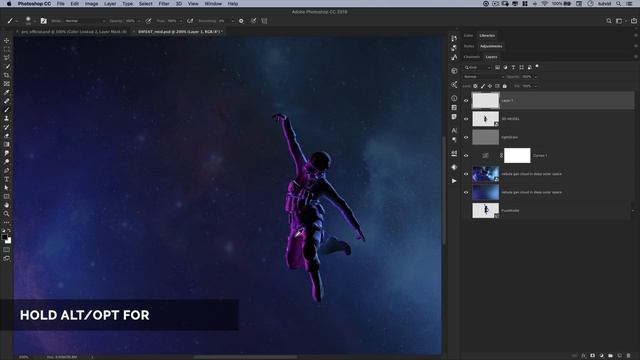
Task: Select the Clone Stamp tool
Action: [x=7, y=118]
